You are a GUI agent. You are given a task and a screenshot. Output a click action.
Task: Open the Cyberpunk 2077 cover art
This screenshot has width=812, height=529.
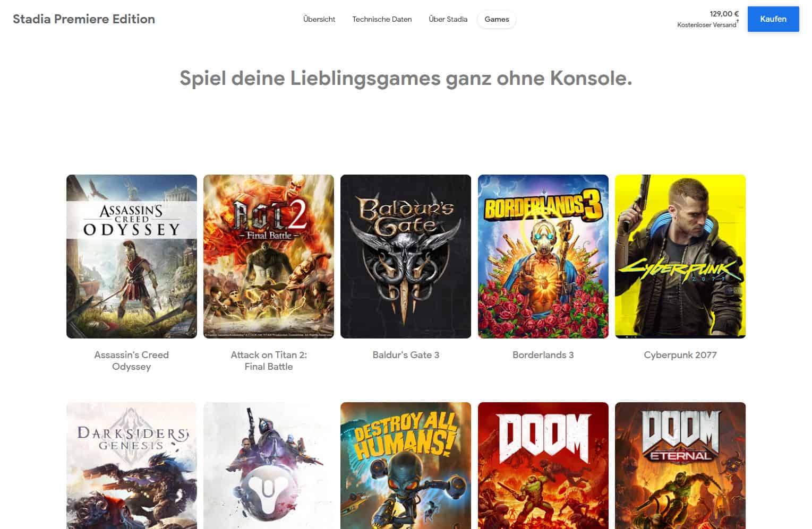pos(680,256)
